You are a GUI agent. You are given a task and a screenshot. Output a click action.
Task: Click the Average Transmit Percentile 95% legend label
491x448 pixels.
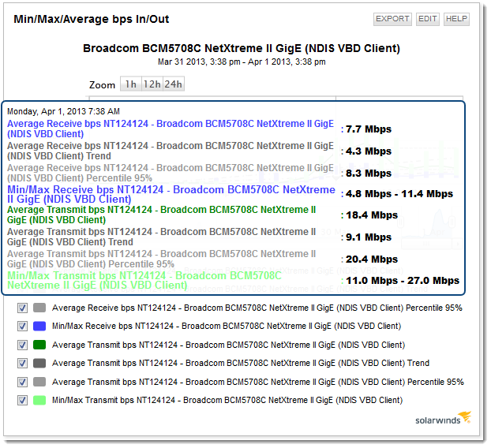pyautogui.click(x=257, y=382)
